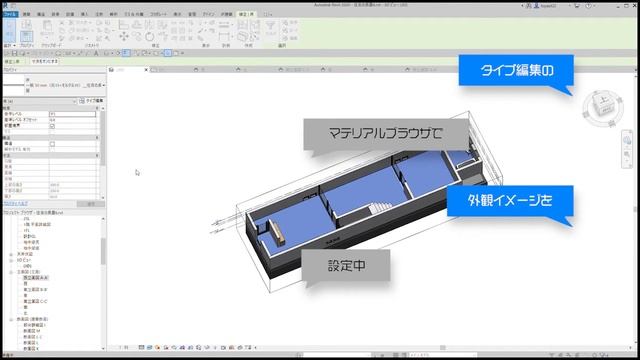This screenshot has width=640, height=360.
Task: Activate the Rotate tool in Modify panel
Action: [x=150, y=37]
